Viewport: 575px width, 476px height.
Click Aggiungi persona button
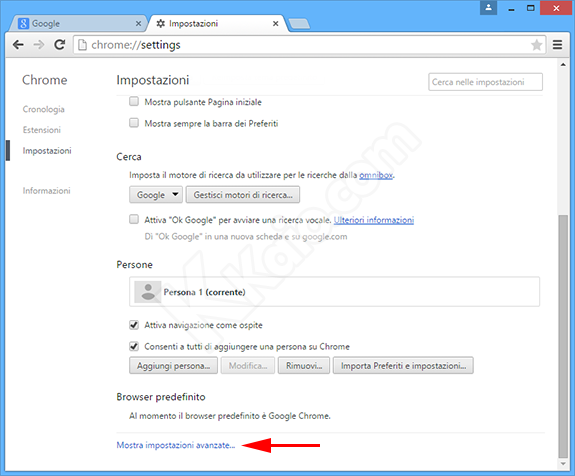click(x=173, y=366)
